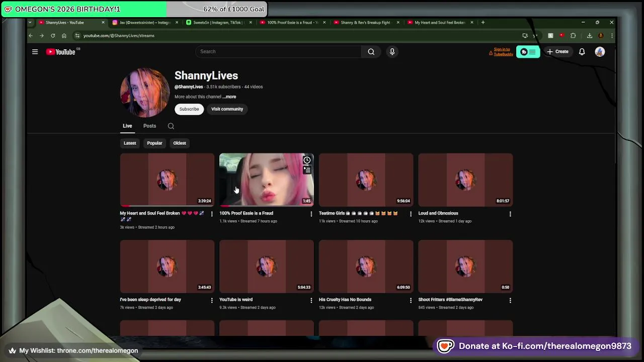Install this page as an app
The height and width of the screenshot is (362, 644).
525,36
